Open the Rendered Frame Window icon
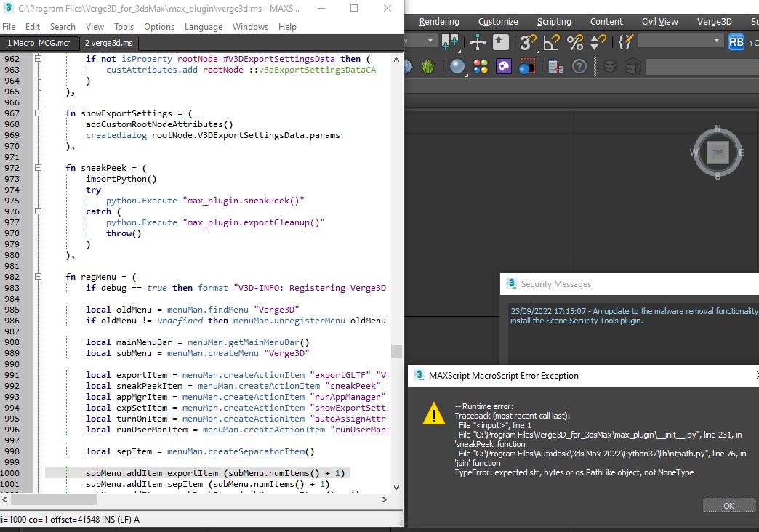 coord(526,66)
